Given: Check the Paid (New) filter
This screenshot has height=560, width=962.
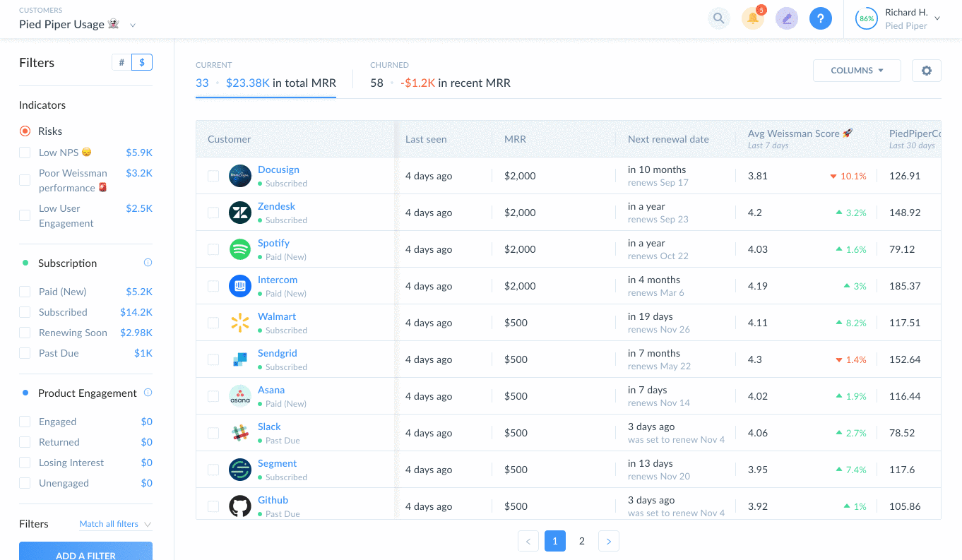Looking at the screenshot, I should point(25,292).
